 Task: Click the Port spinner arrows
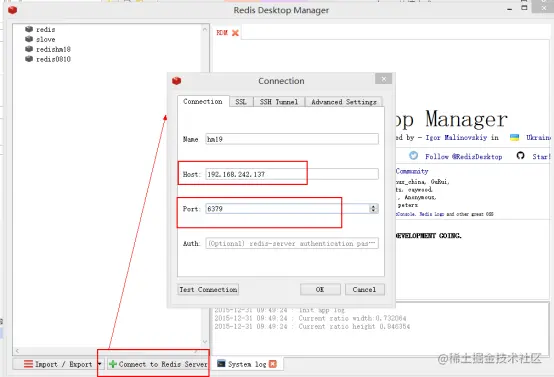(x=373, y=208)
